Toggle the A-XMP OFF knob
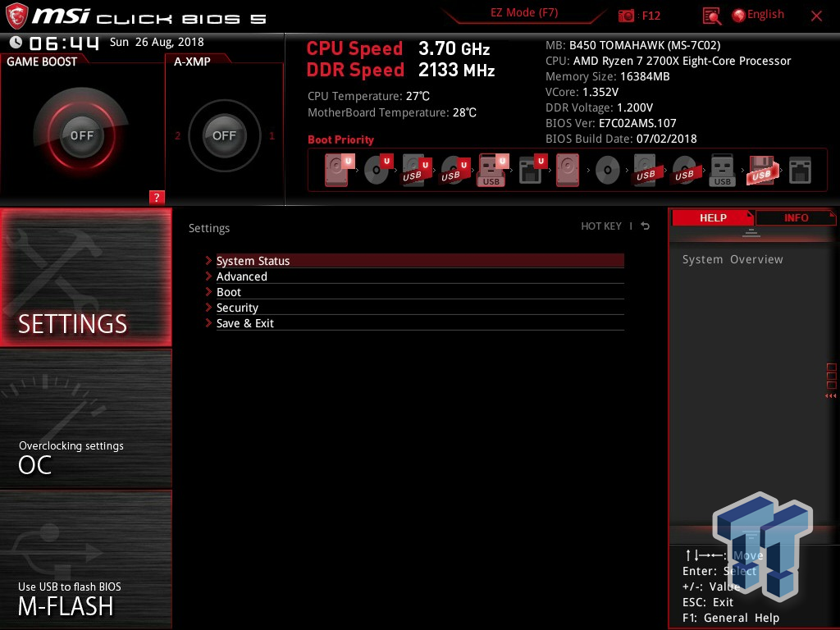This screenshot has height=630, width=840. [x=224, y=135]
